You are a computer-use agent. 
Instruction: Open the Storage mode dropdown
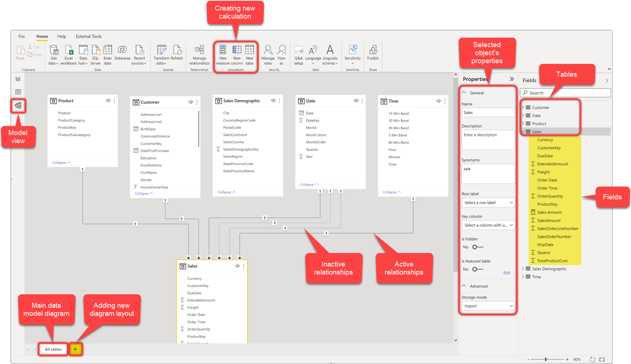[x=488, y=306]
